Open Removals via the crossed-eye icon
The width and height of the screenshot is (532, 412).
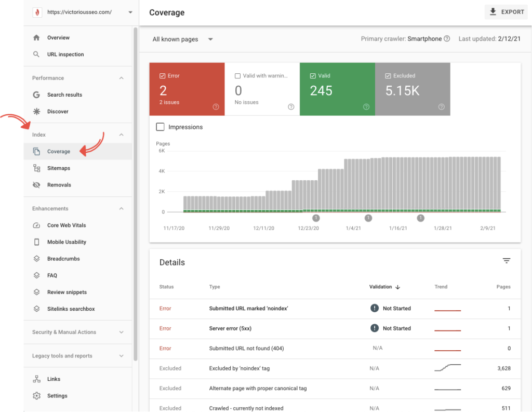click(x=36, y=185)
